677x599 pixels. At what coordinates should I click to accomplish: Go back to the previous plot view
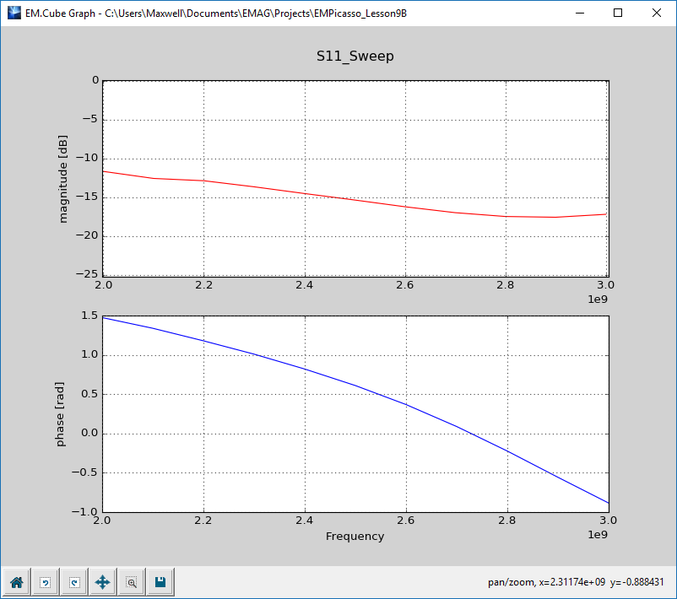[x=45, y=582]
